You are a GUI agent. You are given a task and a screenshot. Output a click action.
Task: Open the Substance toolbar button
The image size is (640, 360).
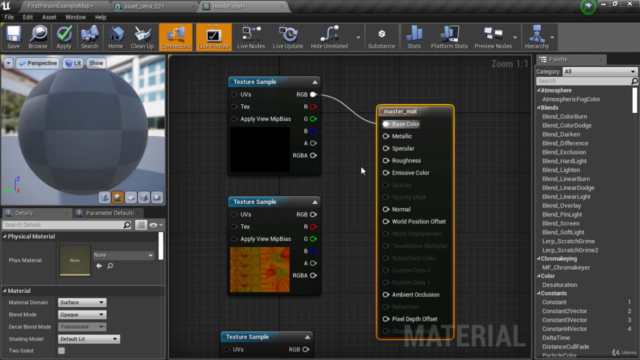tap(381, 37)
